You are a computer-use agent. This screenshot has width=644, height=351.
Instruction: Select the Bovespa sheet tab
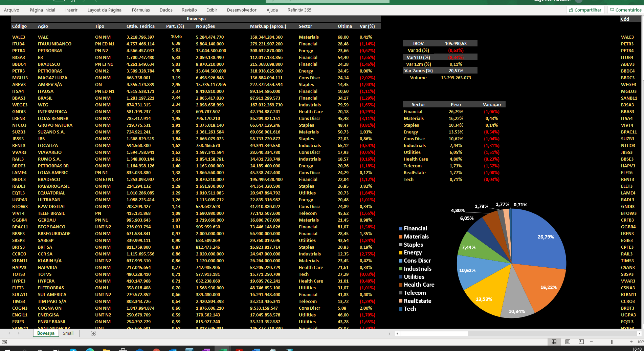(x=46, y=333)
